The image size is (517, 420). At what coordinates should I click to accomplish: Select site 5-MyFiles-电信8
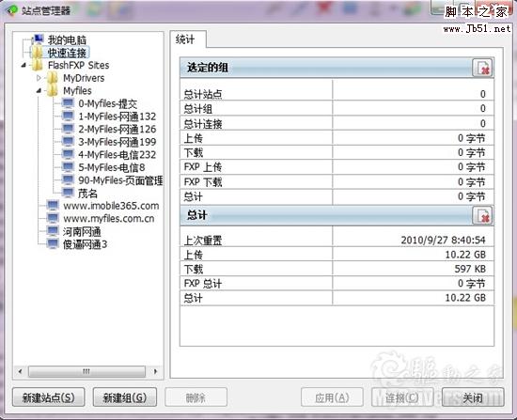click(x=112, y=167)
